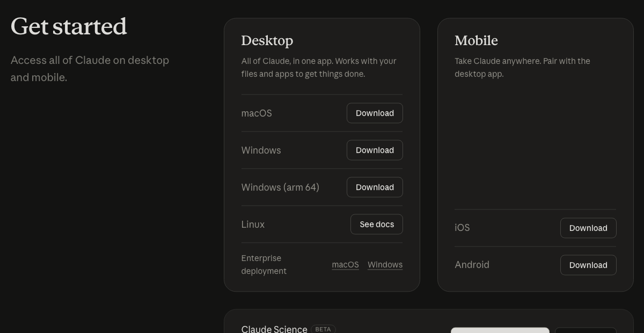Click the "Take Claude anywhere" description
The width and height of the screenshot is (644, 333).
pos(522,67)
